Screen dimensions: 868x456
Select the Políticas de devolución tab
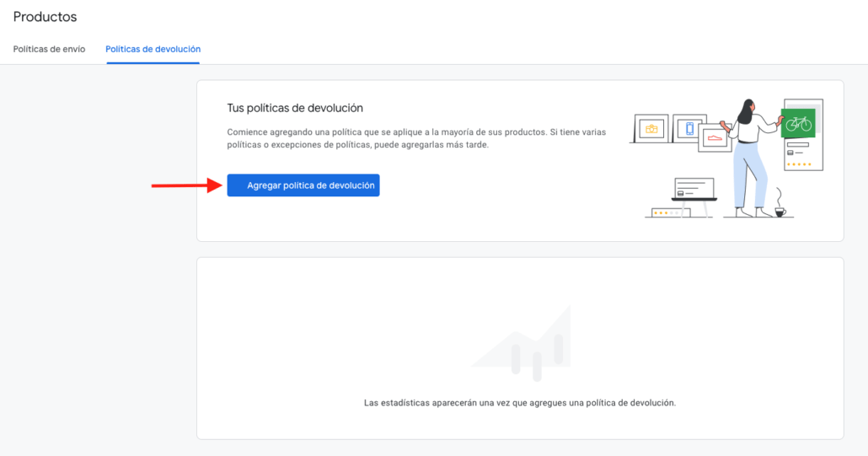click(x=153, y=49)
